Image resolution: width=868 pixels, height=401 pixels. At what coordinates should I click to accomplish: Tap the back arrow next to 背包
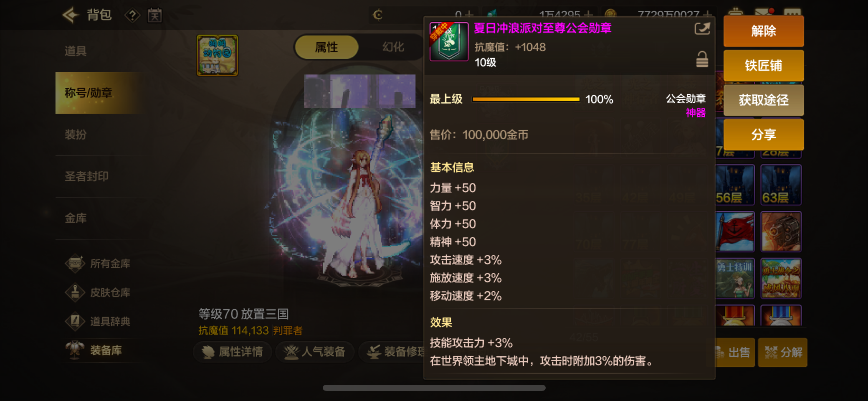tap(71, 15)
